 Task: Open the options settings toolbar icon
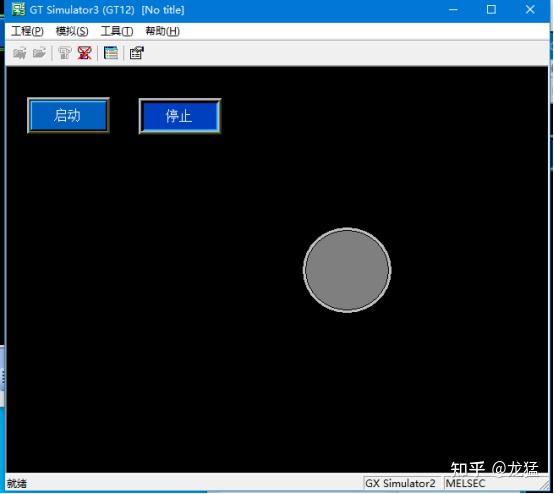point(137,53)
